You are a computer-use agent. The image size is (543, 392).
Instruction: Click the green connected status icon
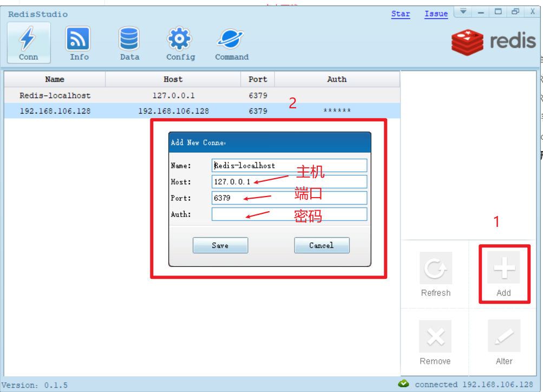tap(403, 384)
